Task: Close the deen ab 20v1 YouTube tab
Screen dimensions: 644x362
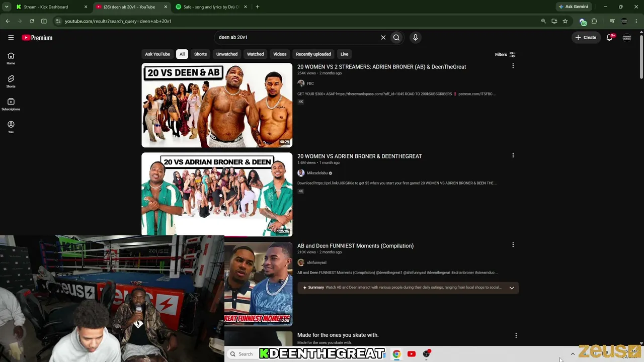Action: click(x=166, y=7)
